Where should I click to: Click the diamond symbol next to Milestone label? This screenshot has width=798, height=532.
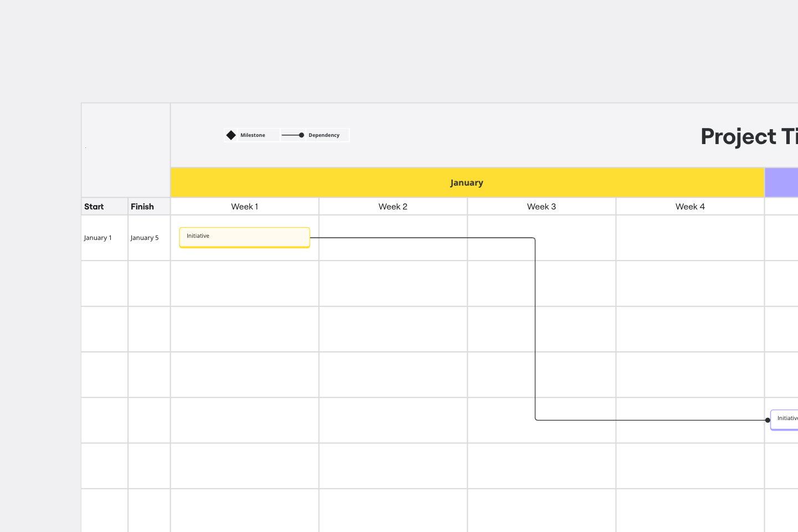[231, 135]
